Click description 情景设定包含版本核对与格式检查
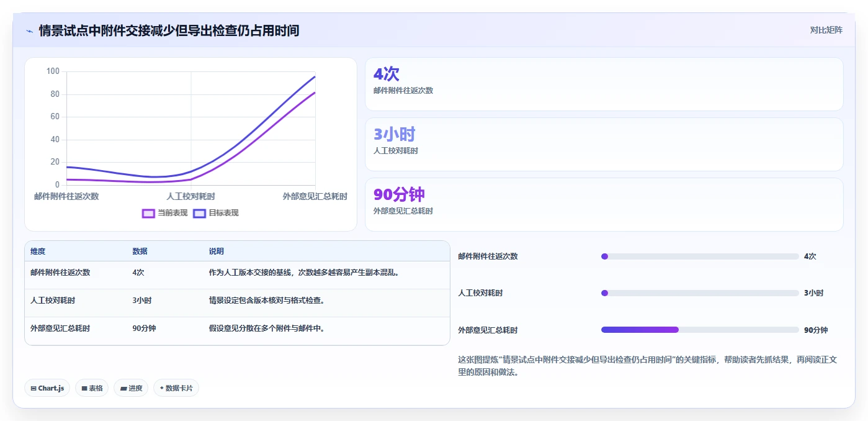The height and width of the screenshot is (421, 868). pyautogui.click(x=267, y=300)
